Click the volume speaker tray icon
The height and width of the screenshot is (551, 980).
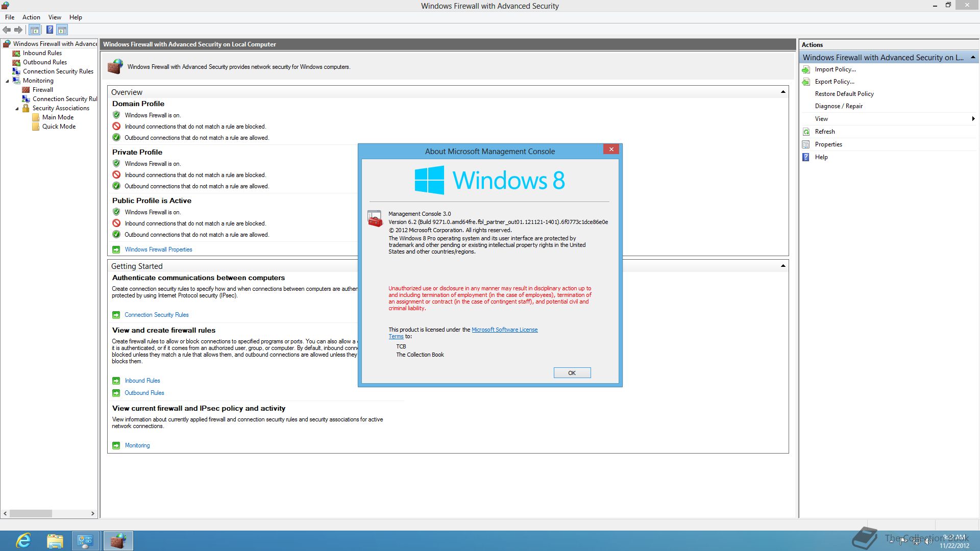(928, 541)
